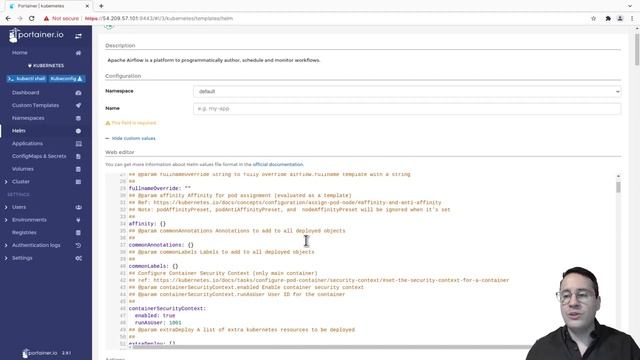Expand the Users menu
The image size is (640, 360).
click(6, 207)
